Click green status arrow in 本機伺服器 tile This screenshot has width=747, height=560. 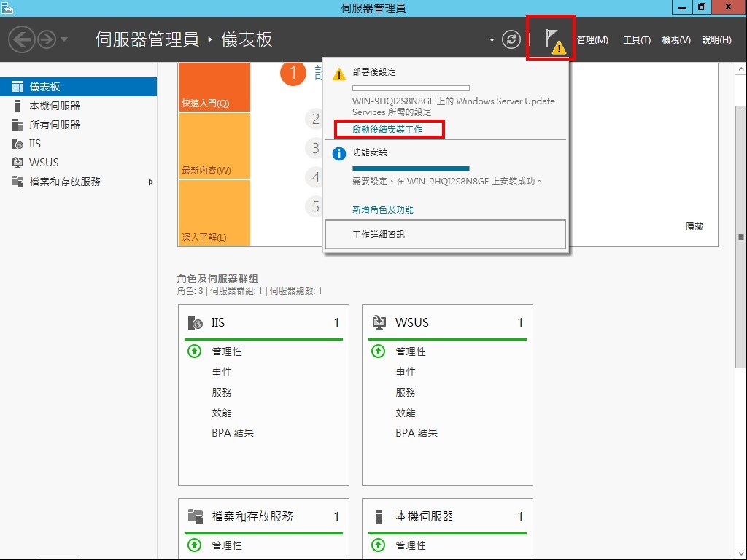[379, 545]
